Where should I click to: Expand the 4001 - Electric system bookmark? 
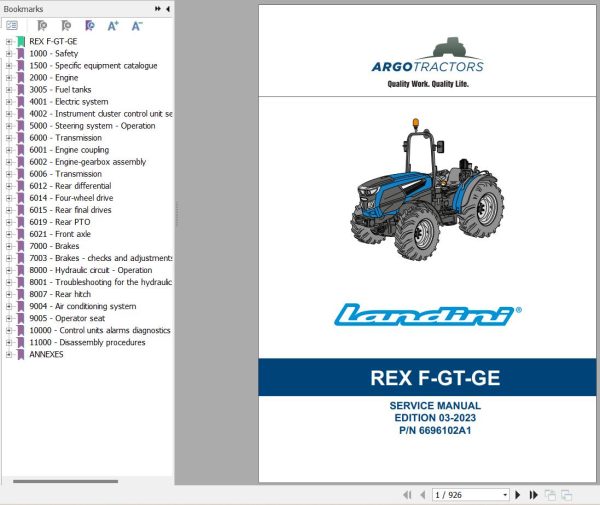[8, 102]
